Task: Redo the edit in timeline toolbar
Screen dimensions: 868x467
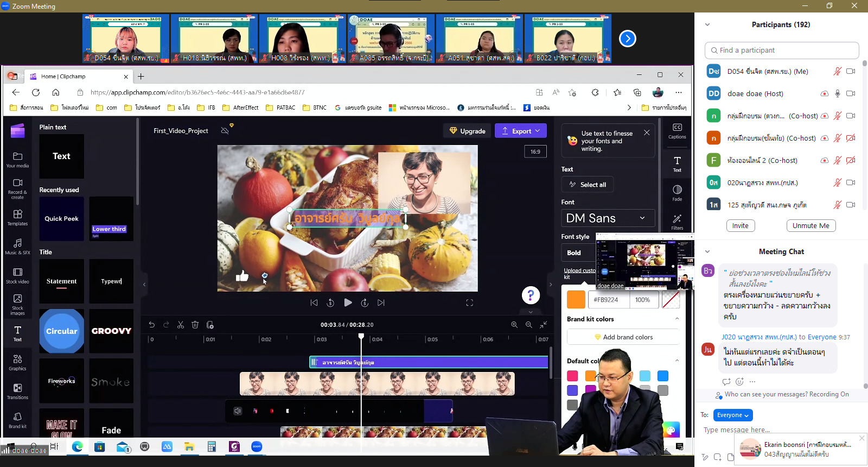Action: coord(166,325)
